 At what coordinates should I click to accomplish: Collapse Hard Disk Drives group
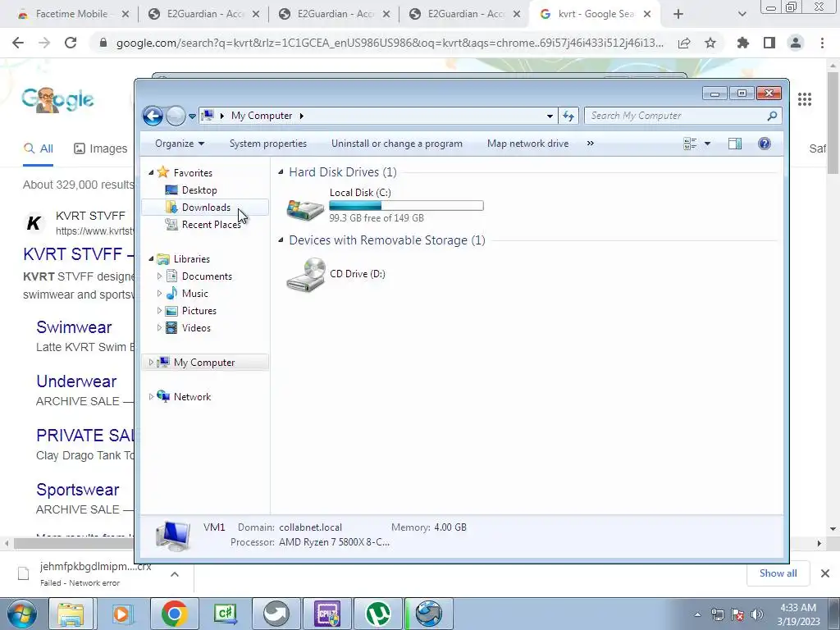coord(281,172)
